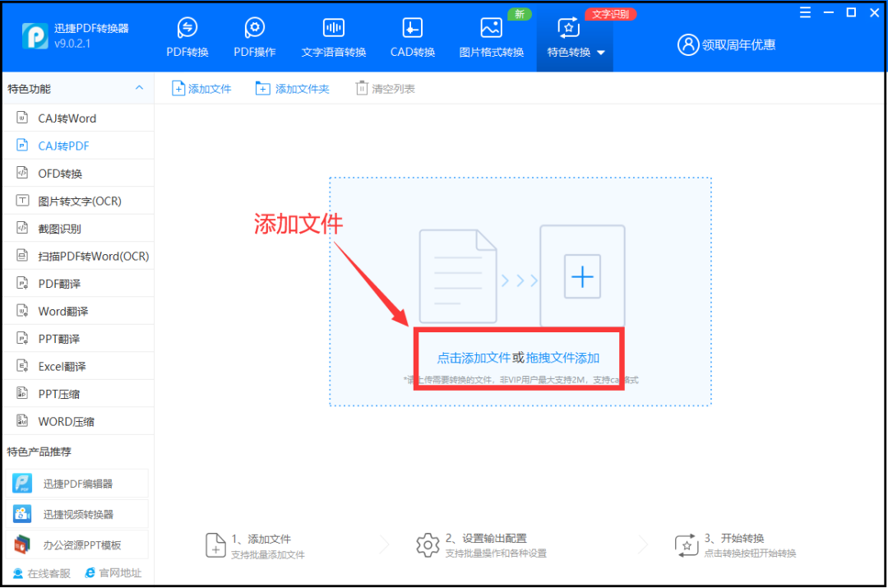This screenshot has height=588, width=888.
Task: Click the 添加文件 toolbar button
Action: click(x=201, y=89)
